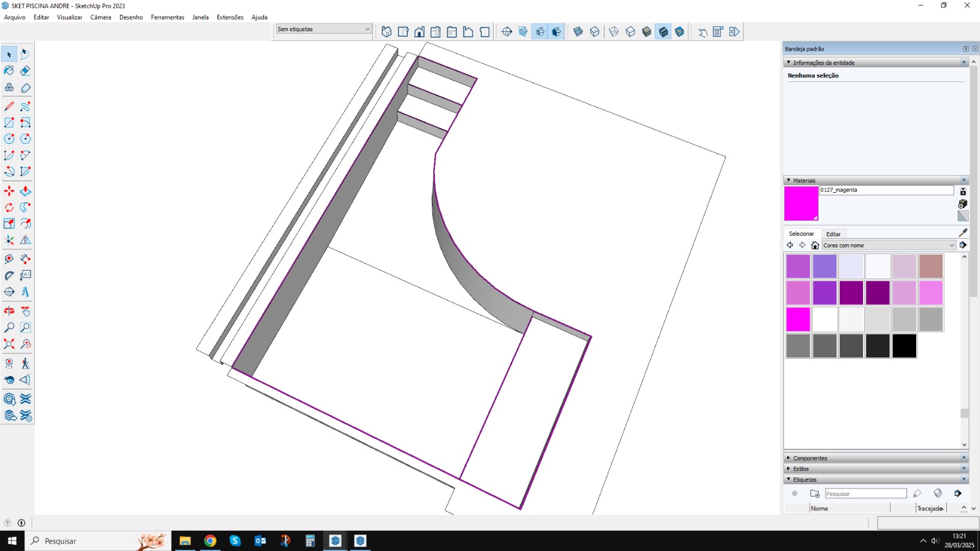Activate the Orbit camera tool

tap(9, 311)
